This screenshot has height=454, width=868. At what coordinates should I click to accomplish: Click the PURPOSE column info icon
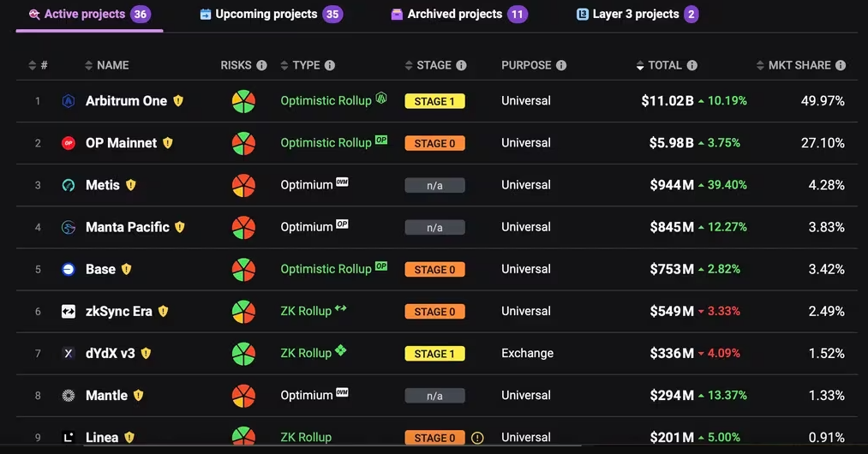[561, 65]
